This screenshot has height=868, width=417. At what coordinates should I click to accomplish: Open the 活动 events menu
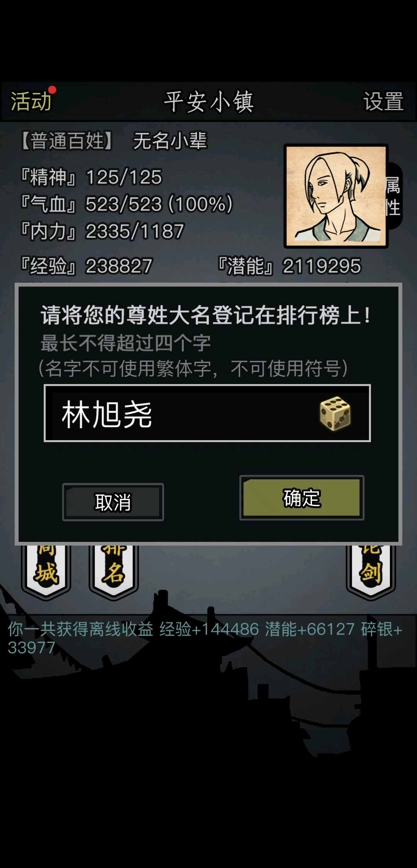coord(31,102)
